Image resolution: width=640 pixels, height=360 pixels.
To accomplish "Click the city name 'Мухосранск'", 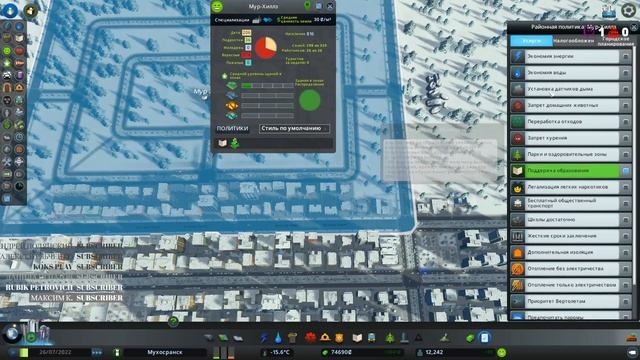I will coord(165,352).
